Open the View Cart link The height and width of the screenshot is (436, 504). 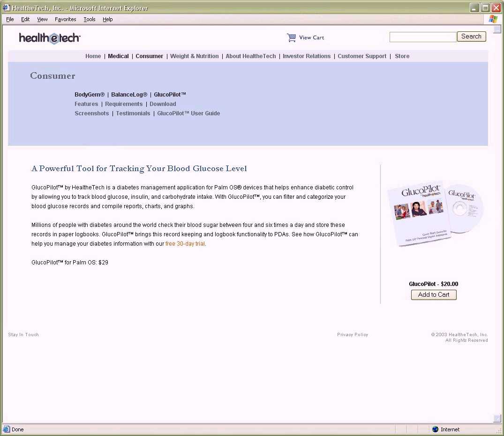coord(311,38)
